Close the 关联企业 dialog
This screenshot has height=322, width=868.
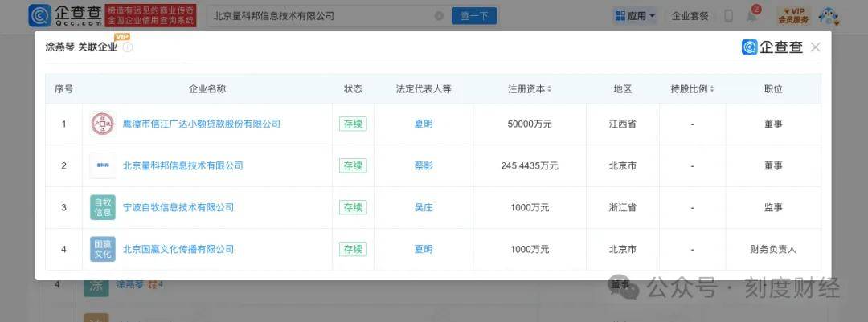point(816,47)
